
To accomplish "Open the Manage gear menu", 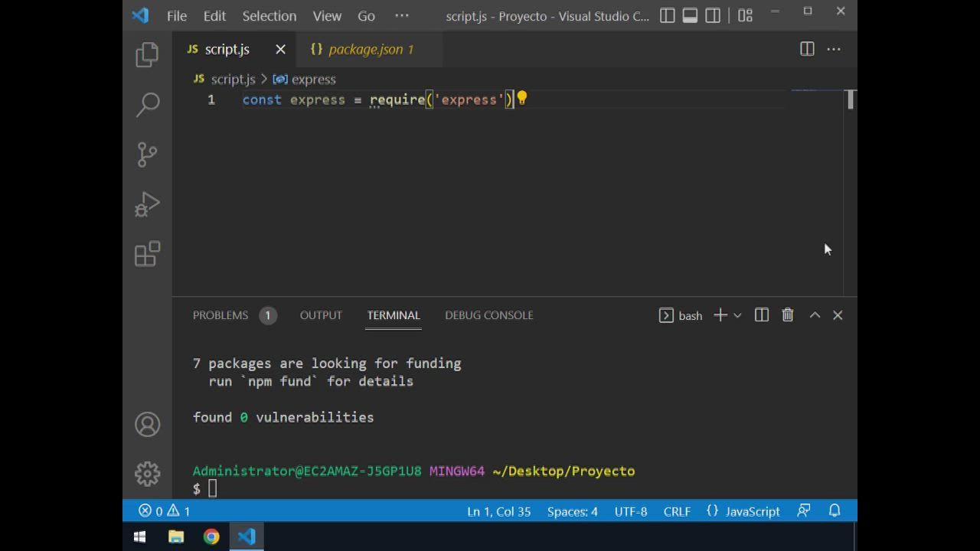I will pos(147,474).
